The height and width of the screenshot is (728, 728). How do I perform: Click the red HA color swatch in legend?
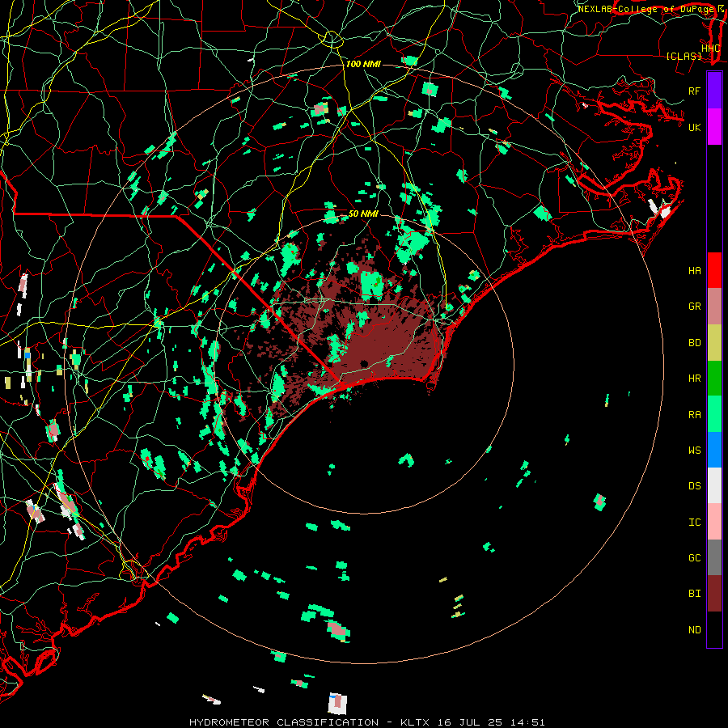tap(714, 270)
